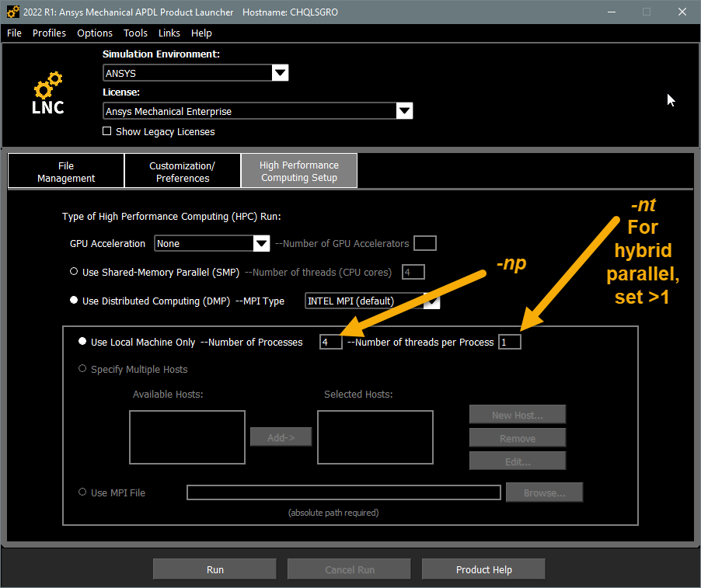The width and height of the screenshot is (701, 588).
Task: Click the Number of threads per Process field
Action: [x=510, y=341]
